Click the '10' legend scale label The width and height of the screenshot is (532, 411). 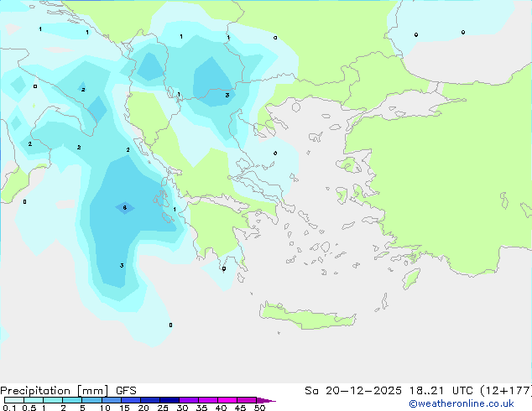coord(105,408)
